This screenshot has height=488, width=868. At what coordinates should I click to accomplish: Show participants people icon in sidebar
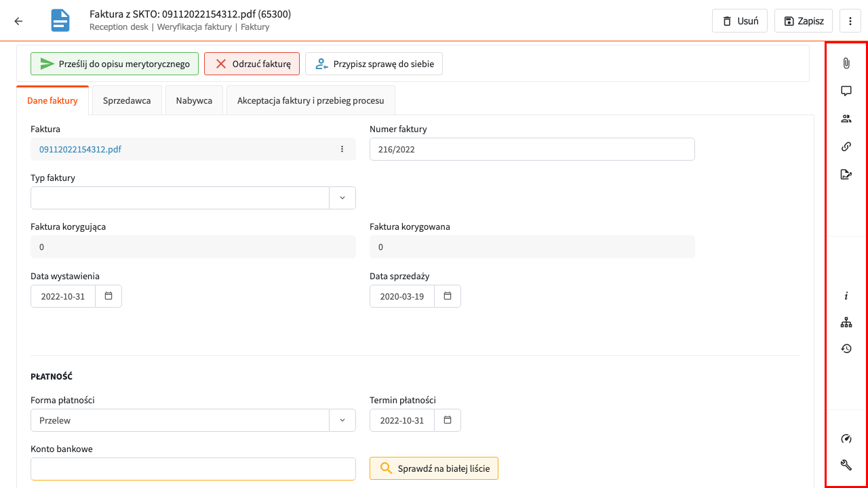(x=846, y=119)
